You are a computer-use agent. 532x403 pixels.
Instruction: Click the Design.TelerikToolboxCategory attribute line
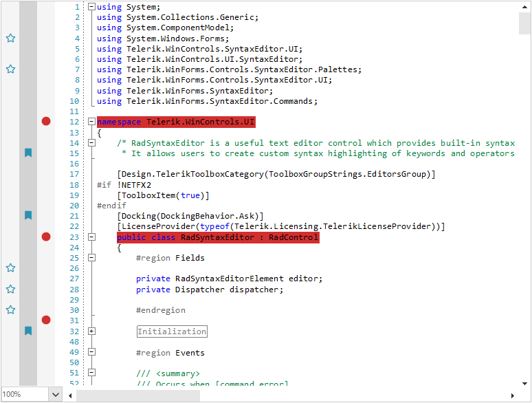tap(276, 174)
